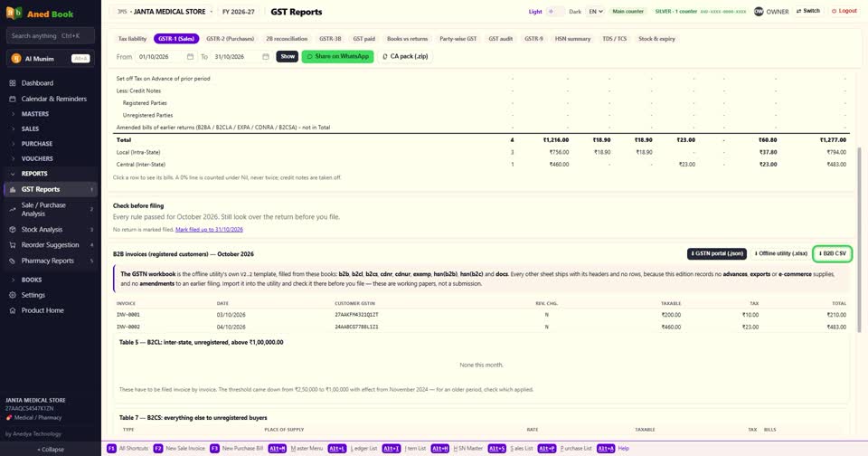The image size is (868, 456).
Task: Switch to the GSTR-2 (Purchases) tab
Action: tap(231, 39)
